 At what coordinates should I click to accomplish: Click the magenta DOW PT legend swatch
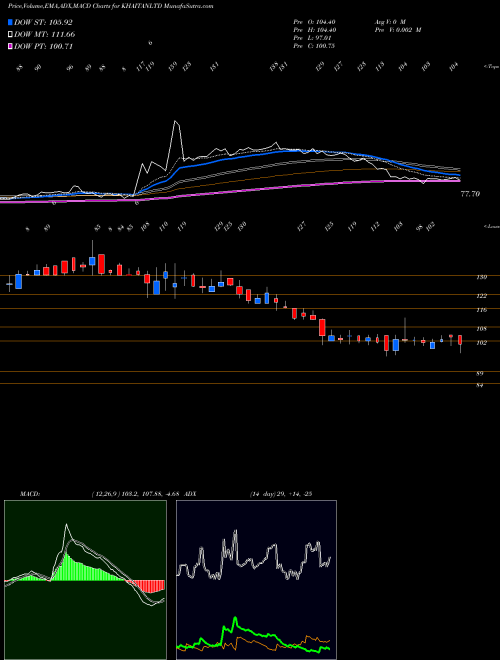click(x=10, y=46)
